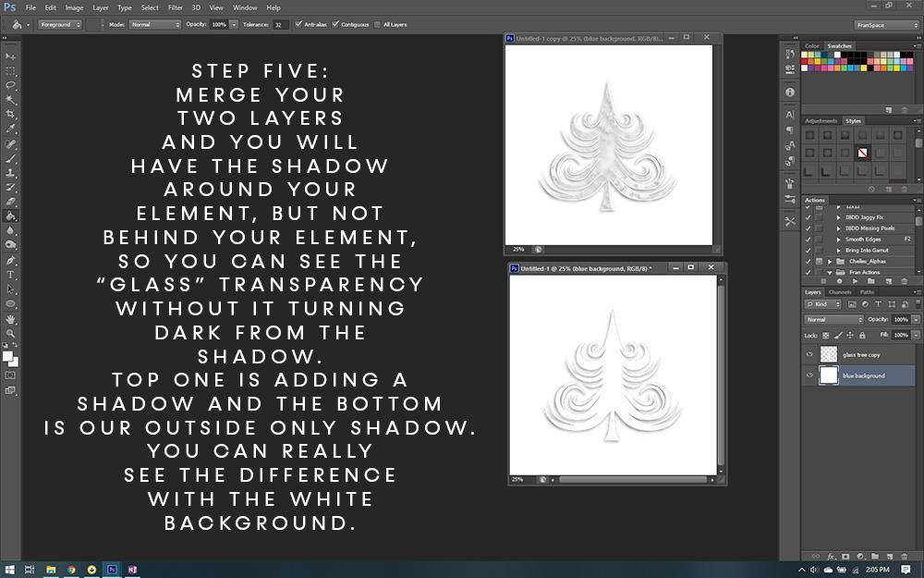Open the layer blend mode Normal dropdown

pyautogui.click(x=833, y=320)
